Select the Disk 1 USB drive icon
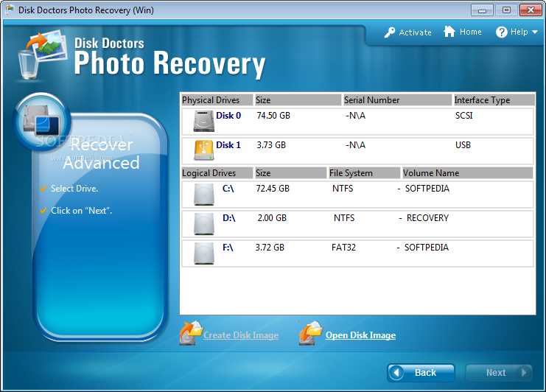The height and width of the screenshot is (392, 546). click(203, 150)
